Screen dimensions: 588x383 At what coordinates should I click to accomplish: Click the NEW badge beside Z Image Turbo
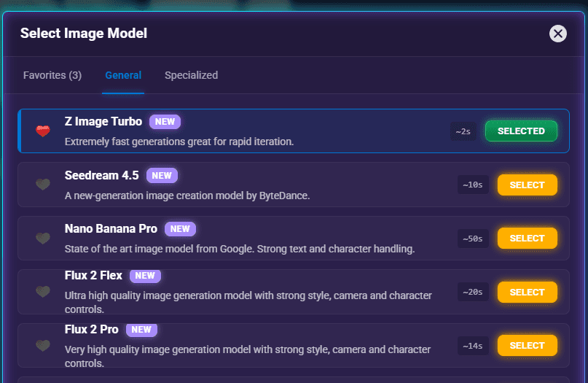[165, 122]
